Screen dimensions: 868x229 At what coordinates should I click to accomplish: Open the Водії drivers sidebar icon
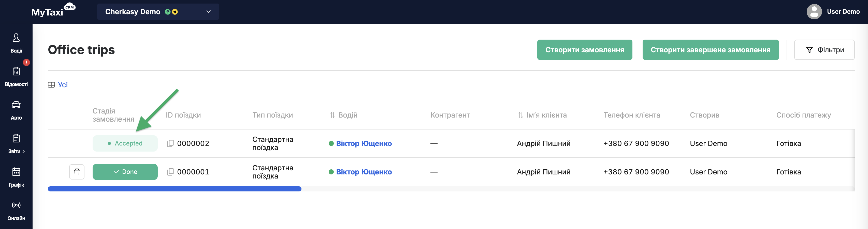point(16,43)
